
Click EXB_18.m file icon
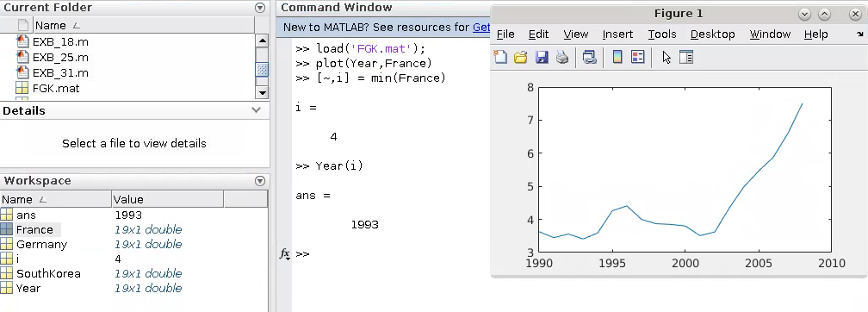pyautogui.click(x=22, y=41)
